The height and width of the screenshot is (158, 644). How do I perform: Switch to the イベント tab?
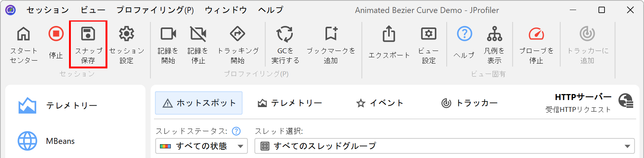380,103
